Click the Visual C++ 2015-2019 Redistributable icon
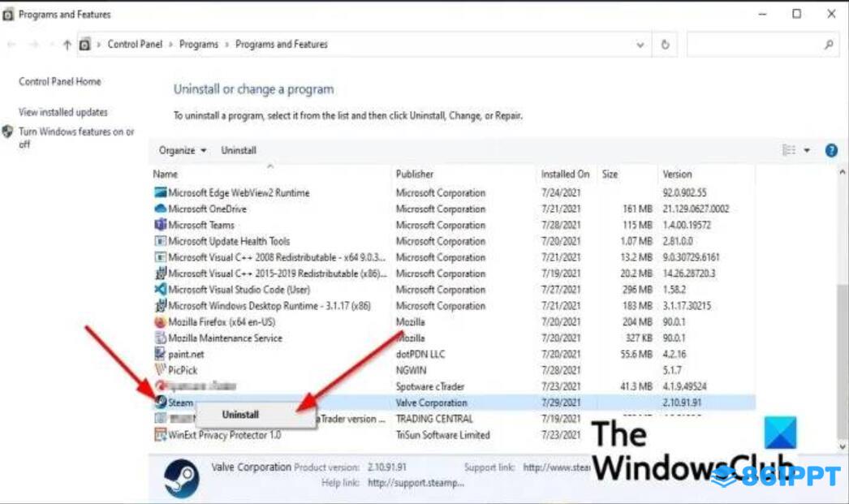 [x=160, y=274]
